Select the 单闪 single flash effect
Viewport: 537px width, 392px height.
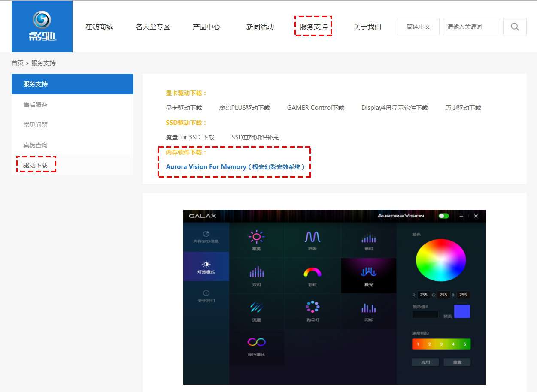[369, 240]
